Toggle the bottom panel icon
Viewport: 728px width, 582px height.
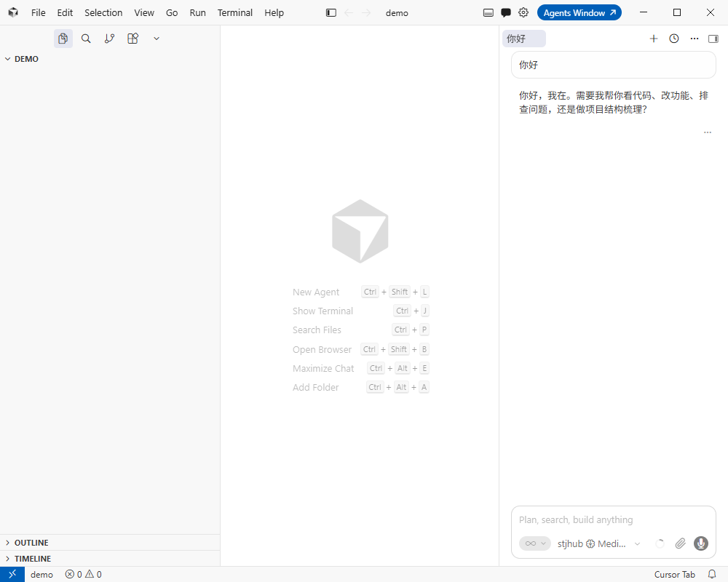coord(488,12)
